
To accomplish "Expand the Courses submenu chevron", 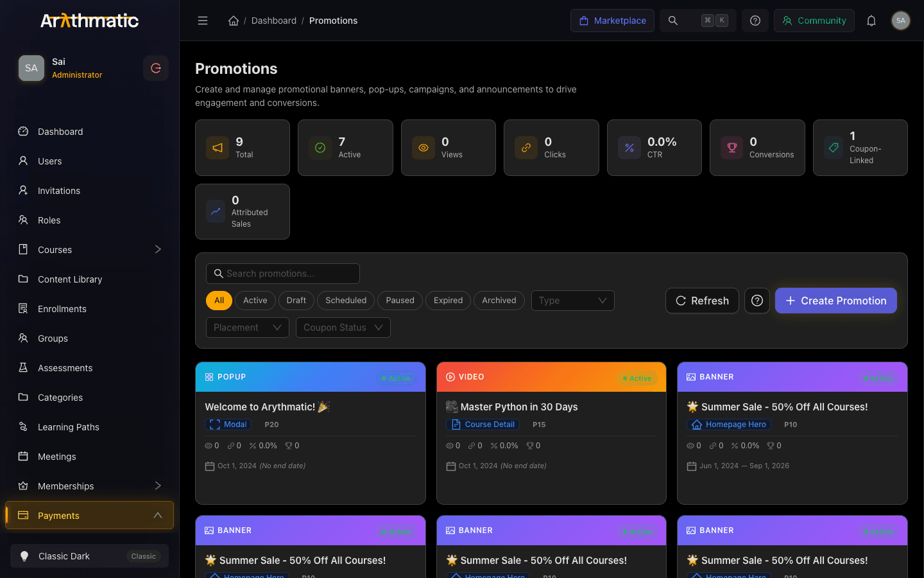I will click(158, 249).
